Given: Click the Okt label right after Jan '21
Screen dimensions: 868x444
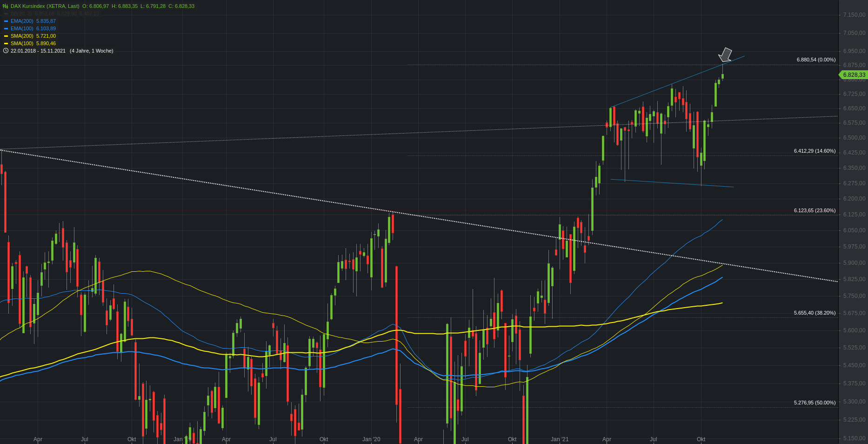Looking at the screenshot, I should point(701,439).
